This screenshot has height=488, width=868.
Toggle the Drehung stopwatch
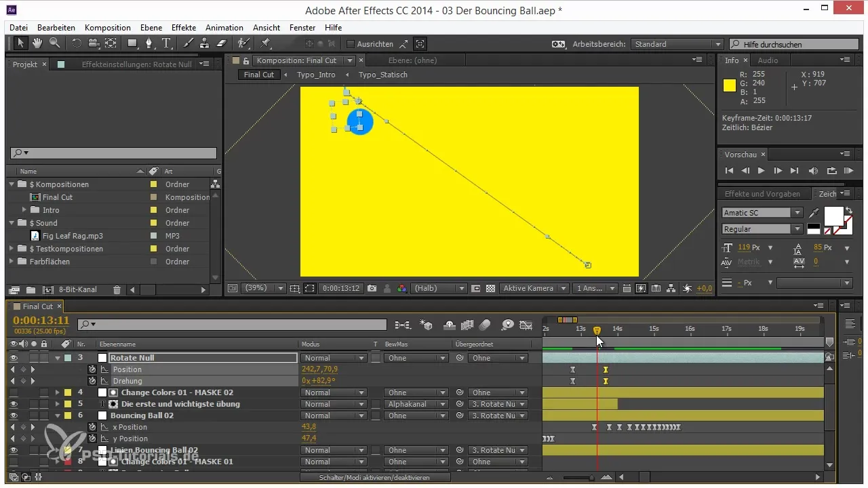coord(93,381)
